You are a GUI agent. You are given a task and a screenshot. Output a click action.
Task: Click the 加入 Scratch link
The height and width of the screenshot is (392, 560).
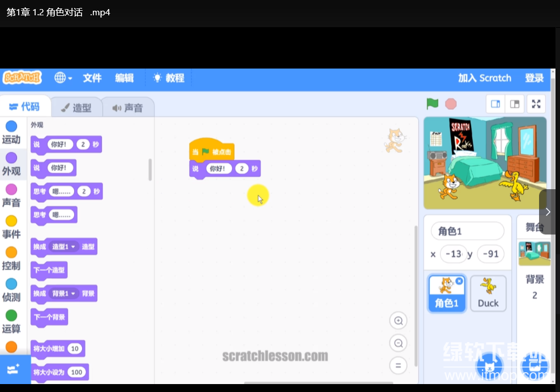pos(484,78)
